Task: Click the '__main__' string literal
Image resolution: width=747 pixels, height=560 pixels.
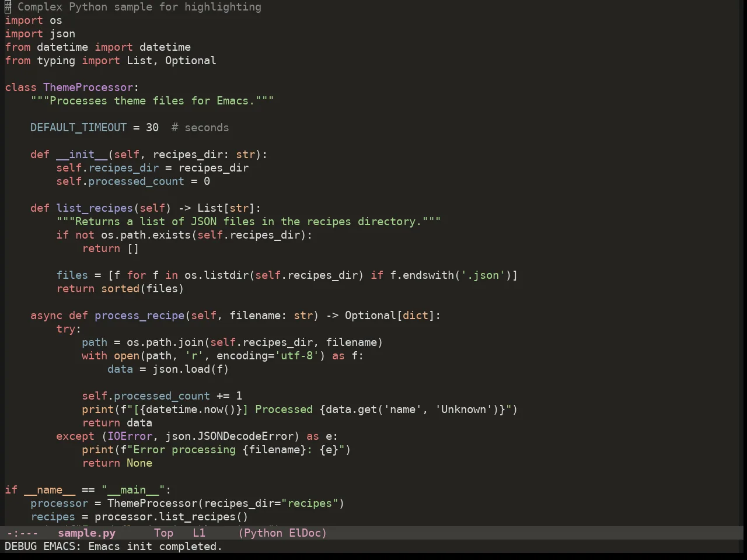Action: coord(133,490)
